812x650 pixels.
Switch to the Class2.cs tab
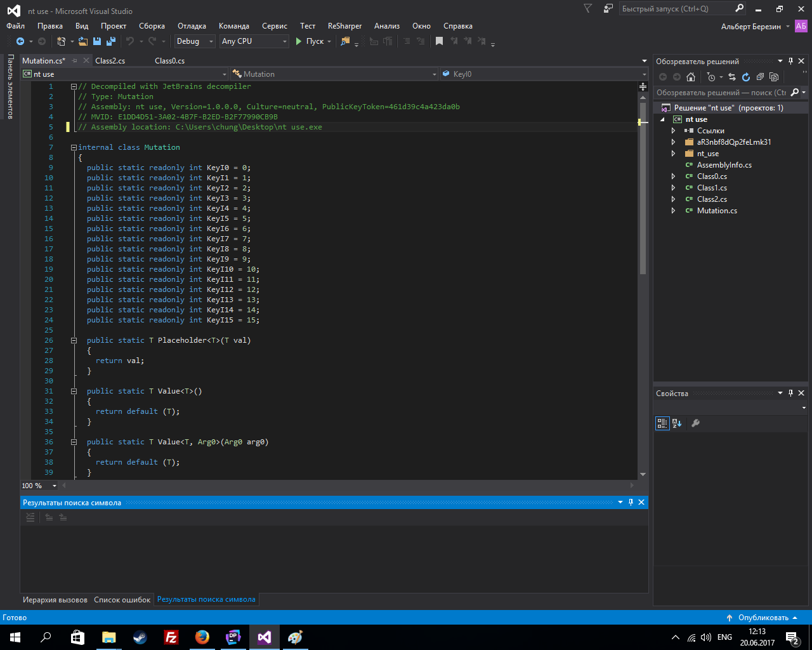tap(110, 61)
